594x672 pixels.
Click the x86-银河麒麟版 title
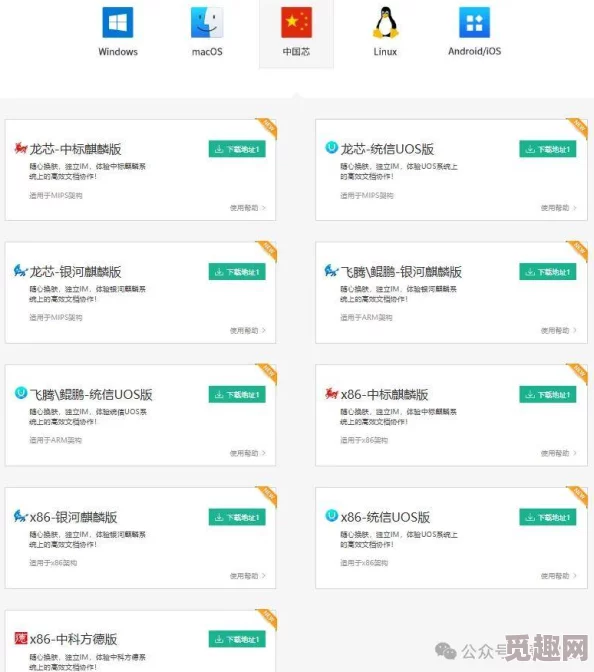point(73,517)
